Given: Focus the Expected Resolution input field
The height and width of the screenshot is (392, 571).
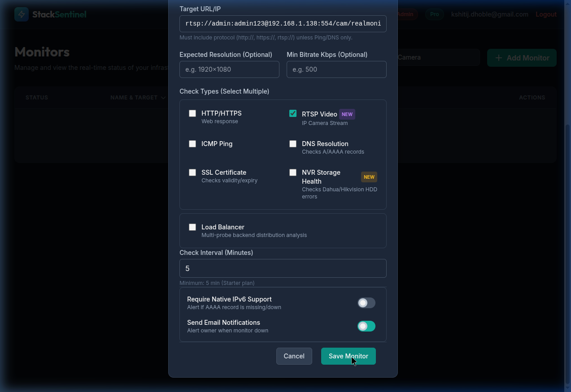Looking at the screenshot, I should (x=229, y=69).
